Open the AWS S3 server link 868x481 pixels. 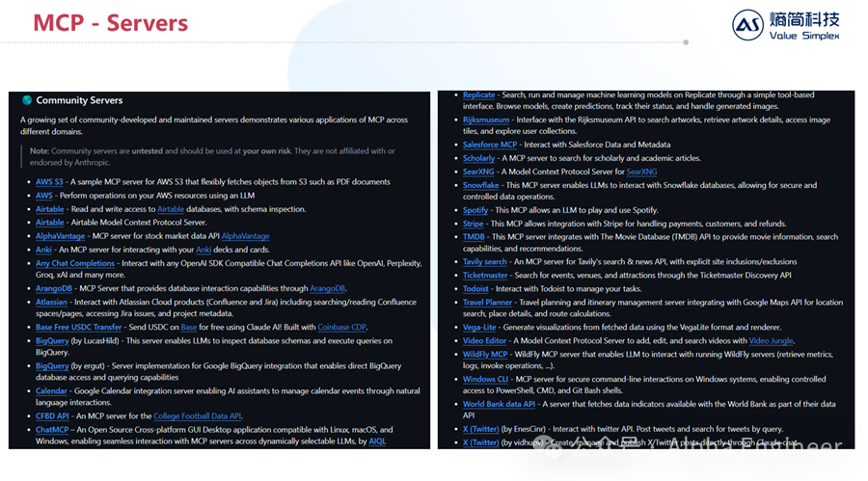49,182
